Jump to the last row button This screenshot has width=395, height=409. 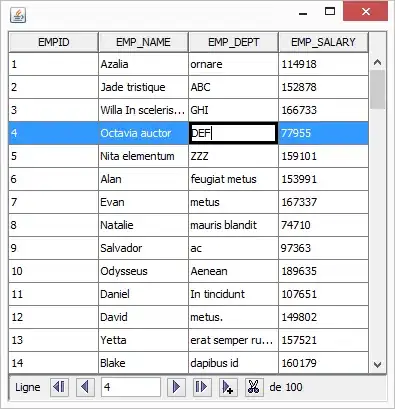point(202,387)
